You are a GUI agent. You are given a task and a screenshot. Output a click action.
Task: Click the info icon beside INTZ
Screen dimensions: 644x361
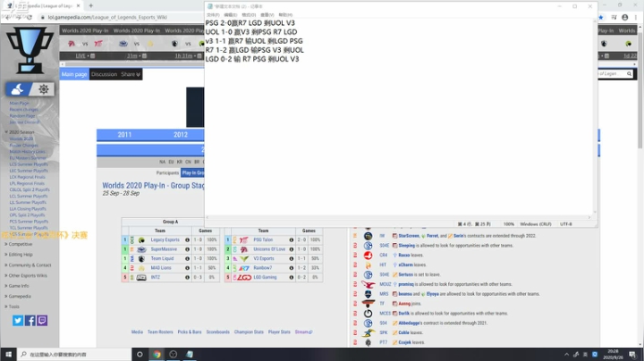(187, 277)
